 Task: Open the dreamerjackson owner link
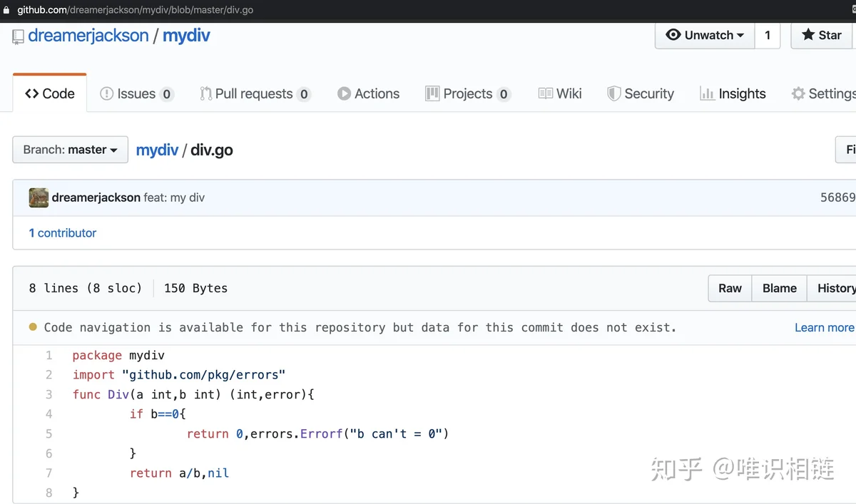click(x=88, y=36)
